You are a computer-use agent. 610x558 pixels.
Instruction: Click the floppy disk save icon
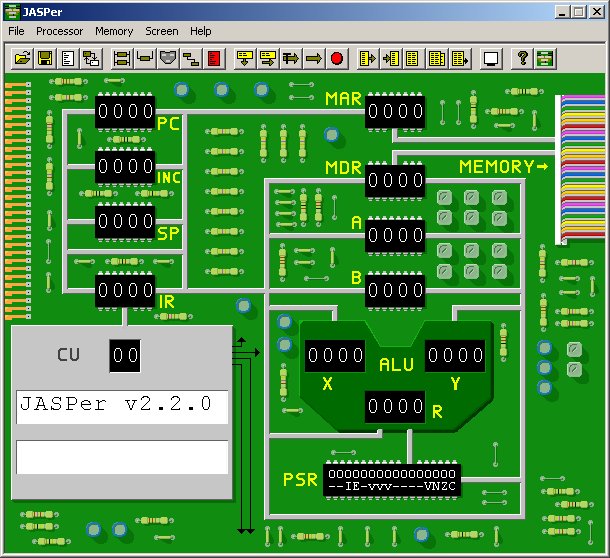coord(45,59)
